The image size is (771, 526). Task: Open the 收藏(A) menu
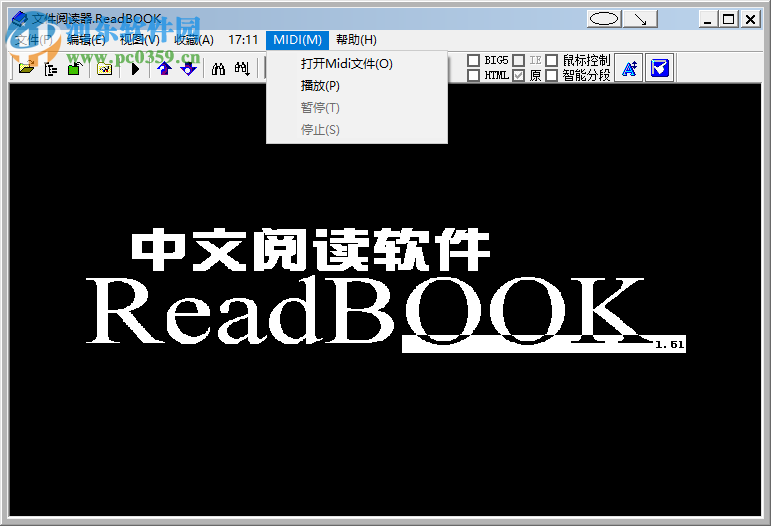tap(194, 40)
